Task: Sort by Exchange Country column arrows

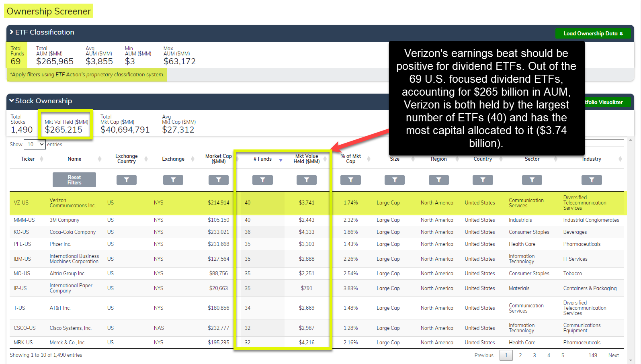Action: [146, 159]
